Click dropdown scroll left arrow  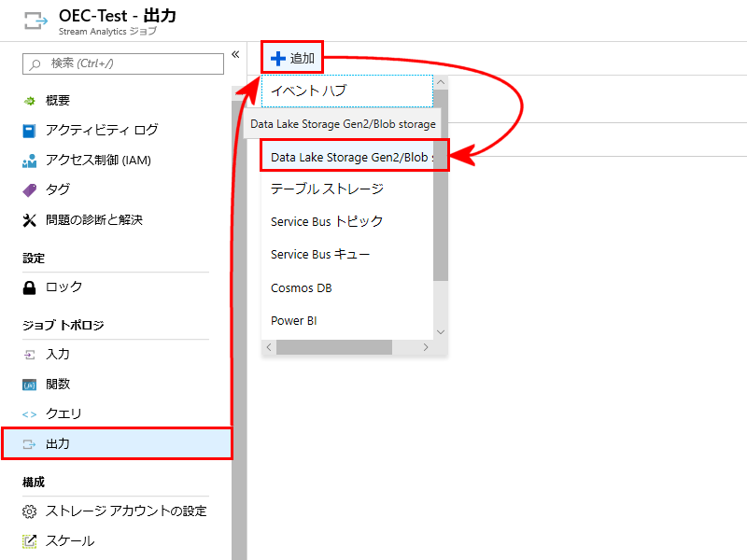coord(269,347)
